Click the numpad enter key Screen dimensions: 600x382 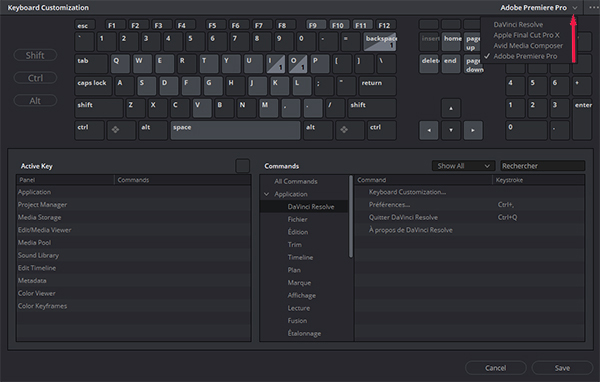[582, 119]
